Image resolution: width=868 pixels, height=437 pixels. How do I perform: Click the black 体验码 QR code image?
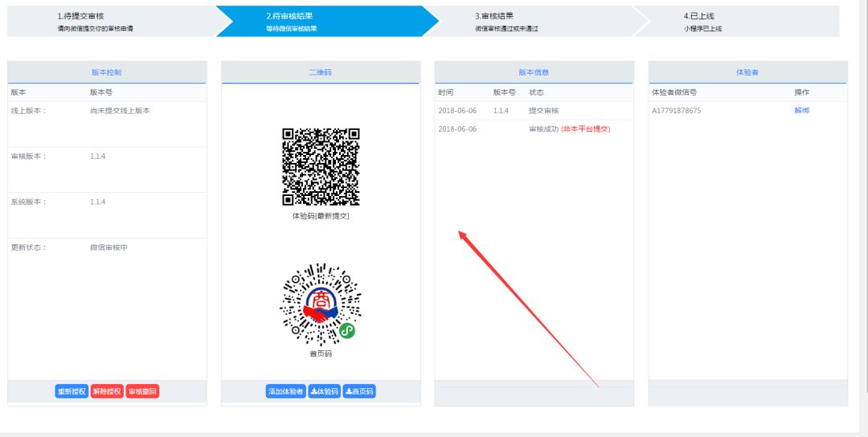point(321,167)
